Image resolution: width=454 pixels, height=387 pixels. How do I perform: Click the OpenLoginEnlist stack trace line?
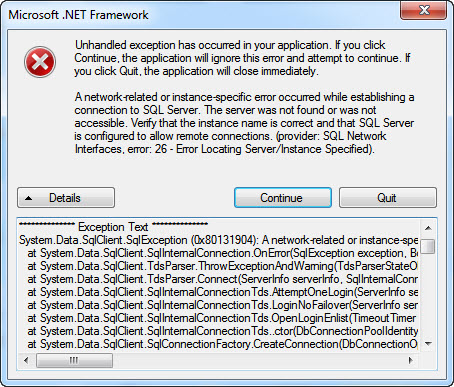pyautogui.click(x=223, y=318)
